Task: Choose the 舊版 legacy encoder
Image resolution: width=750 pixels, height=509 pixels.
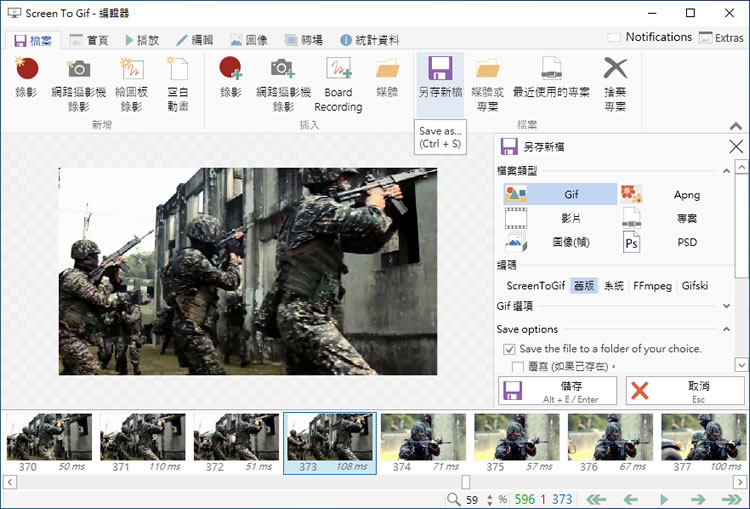Action: pyautogui.click(x=584, y=286)
